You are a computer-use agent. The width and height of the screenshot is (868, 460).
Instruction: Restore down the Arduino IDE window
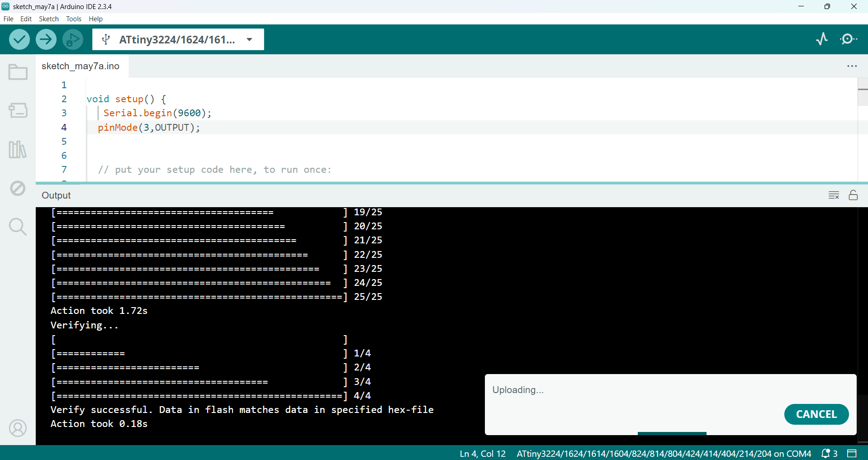point(827,6)
